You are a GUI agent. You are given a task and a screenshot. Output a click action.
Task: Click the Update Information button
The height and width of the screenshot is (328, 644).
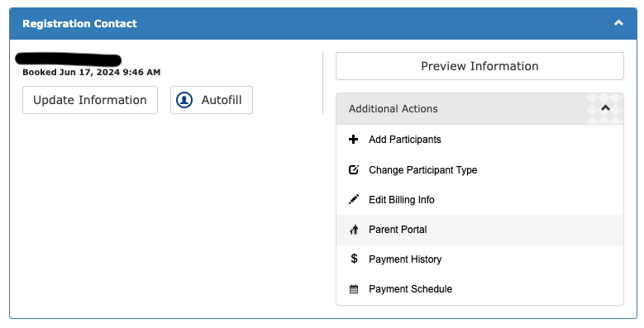click(x=90, y=100)
